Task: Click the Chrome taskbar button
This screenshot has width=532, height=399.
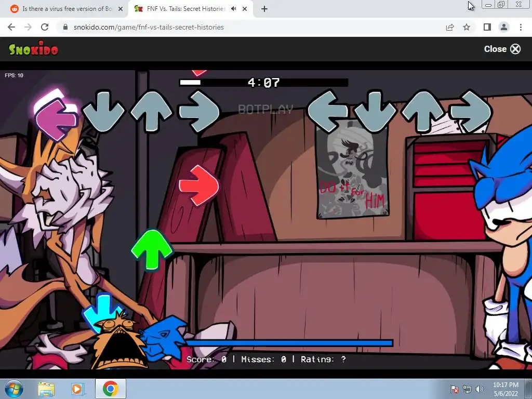Action: [x=111, y=389]
